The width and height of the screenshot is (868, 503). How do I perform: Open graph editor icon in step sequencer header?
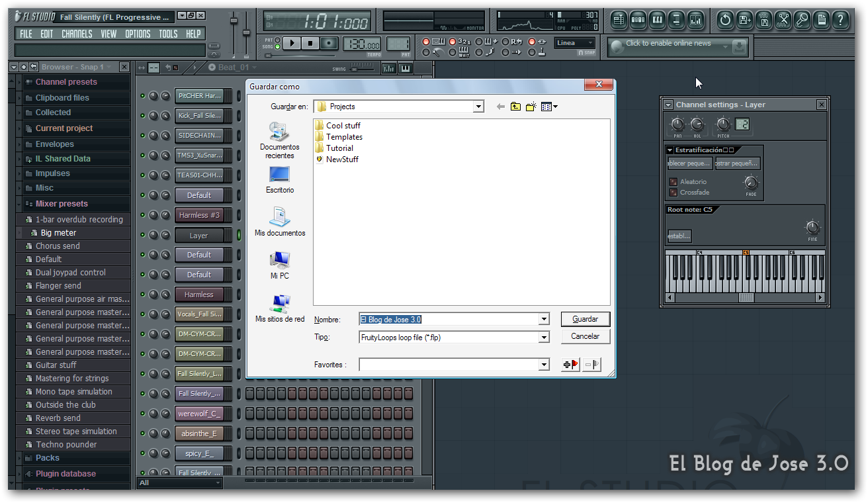[388, 68]
